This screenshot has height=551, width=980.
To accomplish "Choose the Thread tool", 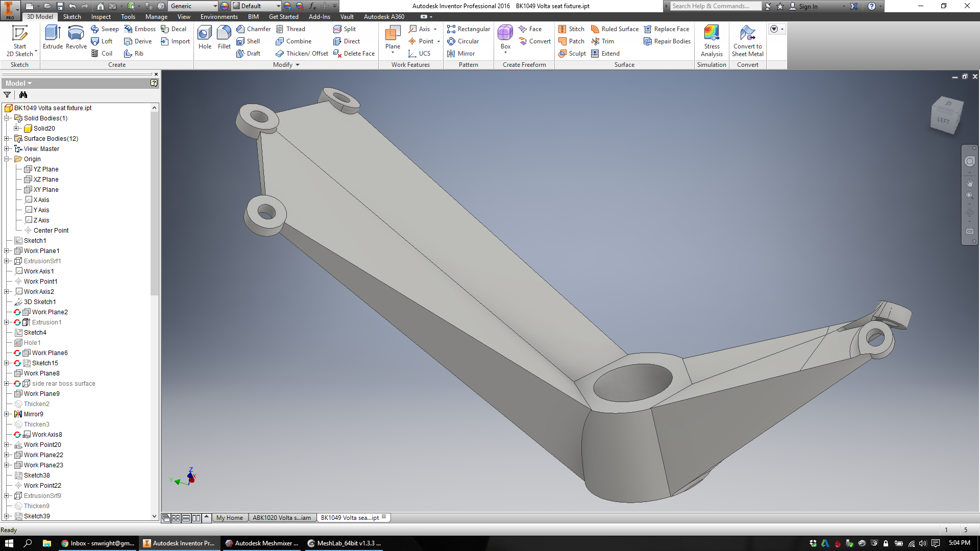I will (x=290, y=29).
